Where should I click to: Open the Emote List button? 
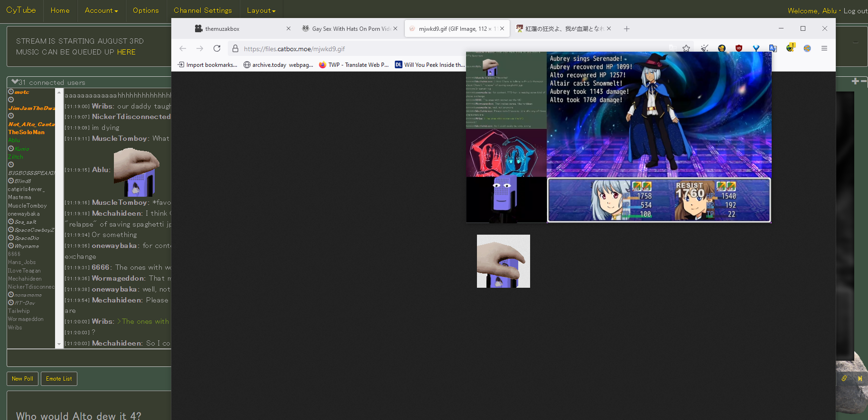[x=59, y=379]
